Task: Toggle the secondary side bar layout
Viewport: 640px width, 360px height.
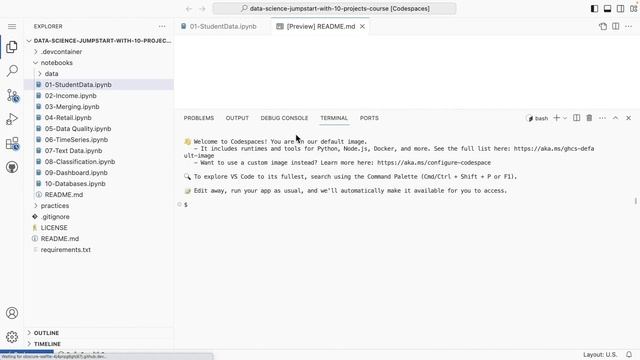Action: pos(620,9)
